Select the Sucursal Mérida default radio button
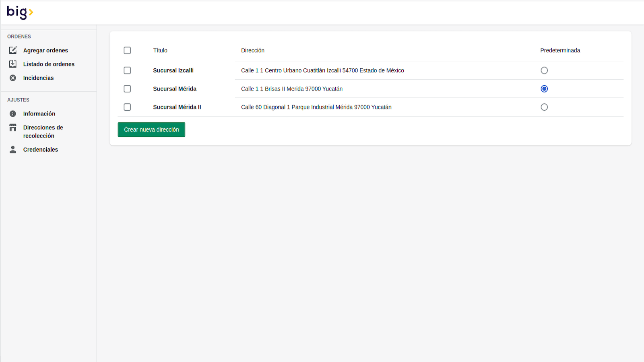The height and width of the screenshot is (362, 644). (x=544, y=89)
